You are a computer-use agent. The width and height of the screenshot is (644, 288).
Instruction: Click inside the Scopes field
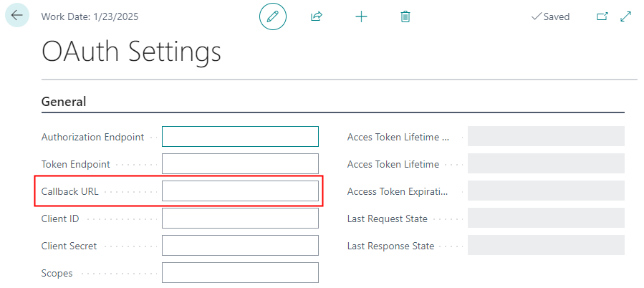pos(240,273)
